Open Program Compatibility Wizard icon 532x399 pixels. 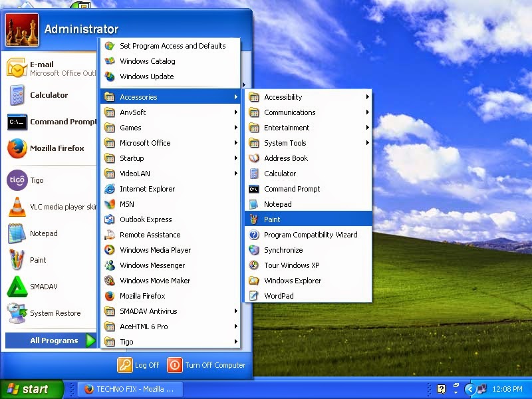(x=254, y=235)
